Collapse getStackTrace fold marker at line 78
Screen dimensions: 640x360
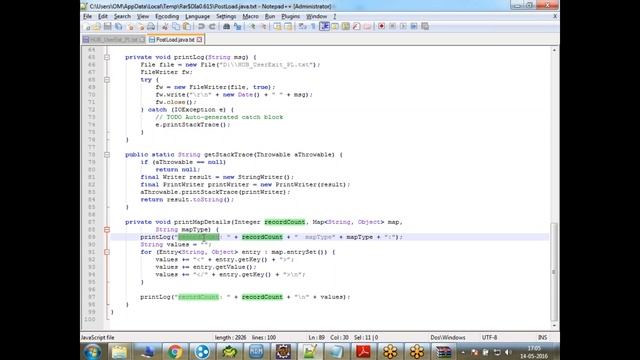click(107, 155)
